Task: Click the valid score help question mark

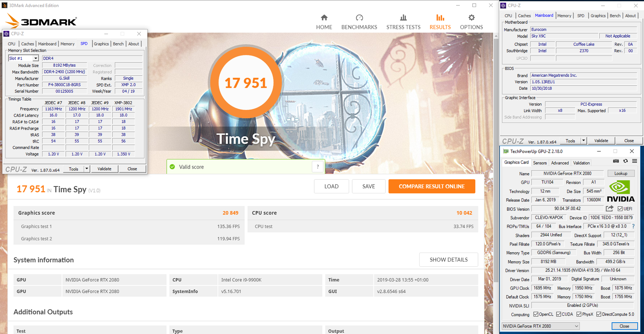Action: point(318,166)
